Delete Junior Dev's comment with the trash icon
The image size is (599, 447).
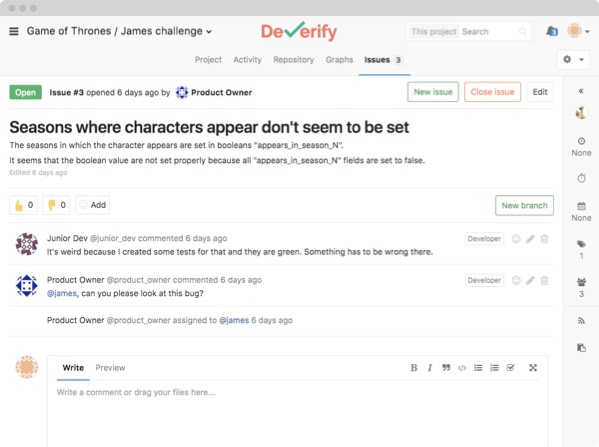(544, 239)
